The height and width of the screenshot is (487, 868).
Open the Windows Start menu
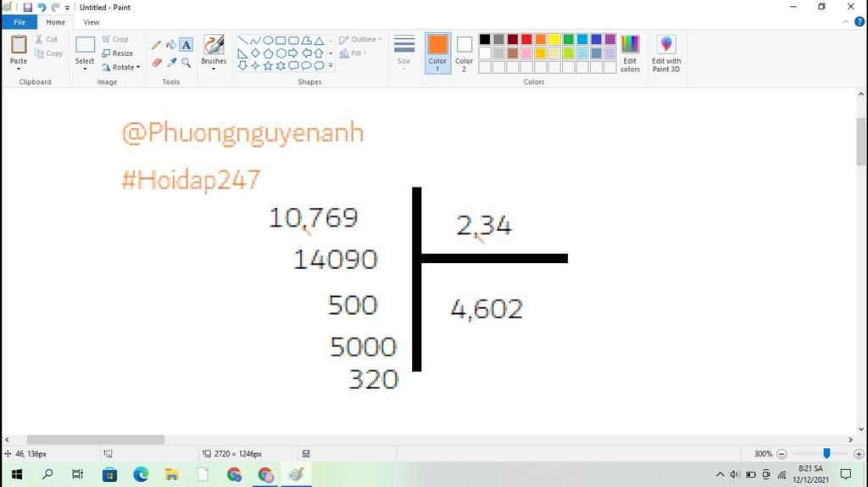tap(17, 474)
